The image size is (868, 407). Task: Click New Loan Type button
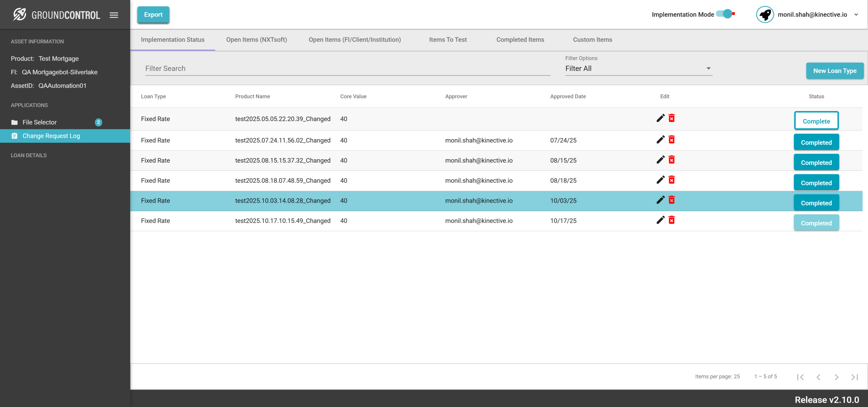tap(835, 71)
